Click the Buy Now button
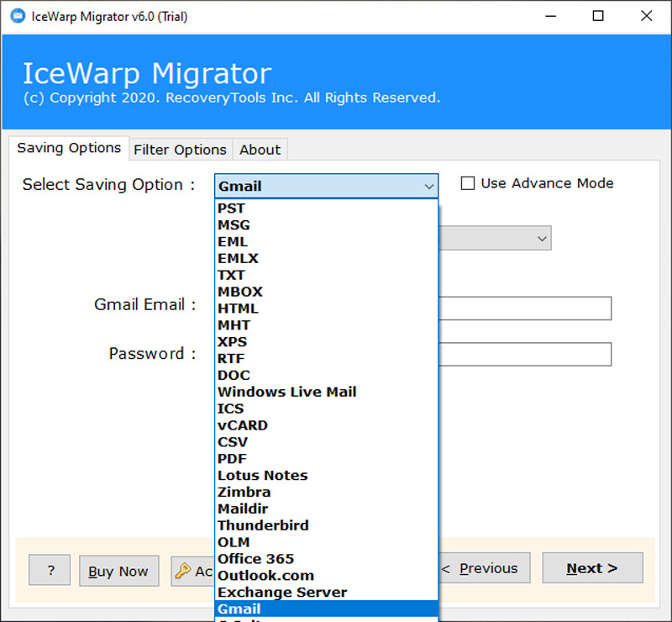Image resolution: width=672 pixels, height=622 pixels. click(x=118, y=571)
